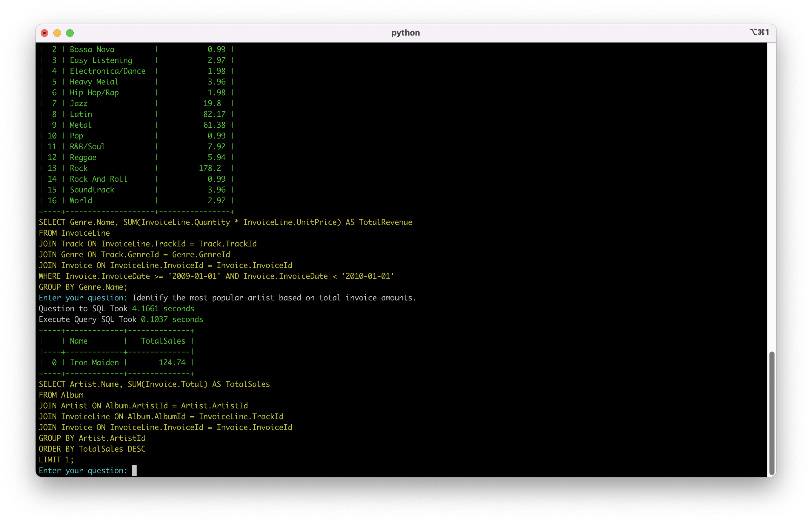Click the 'Heavy Metal' genre row
The width and height of the screenshot is (812, 524).
137,82
